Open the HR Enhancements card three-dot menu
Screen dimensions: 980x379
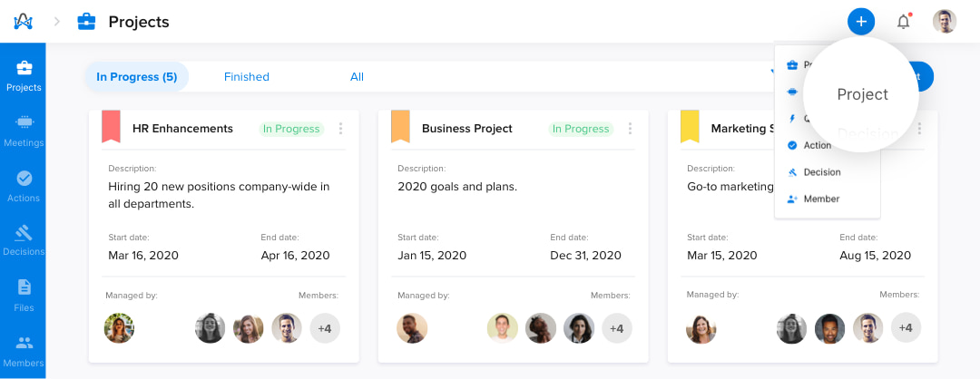340,129
